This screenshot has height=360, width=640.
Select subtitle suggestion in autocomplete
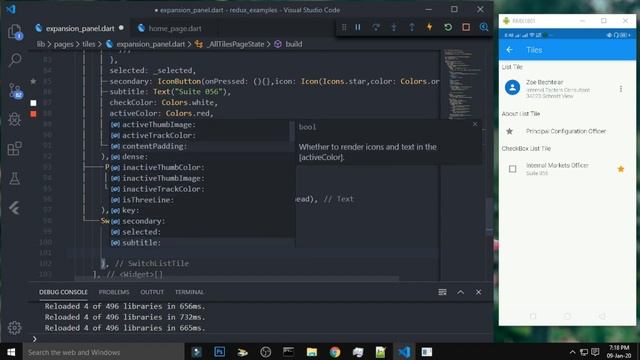[202, 242]
